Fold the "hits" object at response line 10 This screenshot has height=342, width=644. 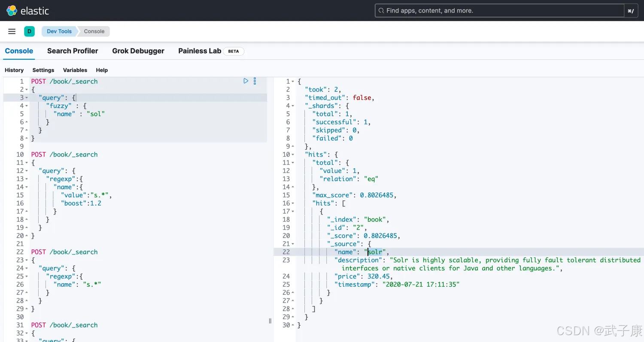[293, 154]
